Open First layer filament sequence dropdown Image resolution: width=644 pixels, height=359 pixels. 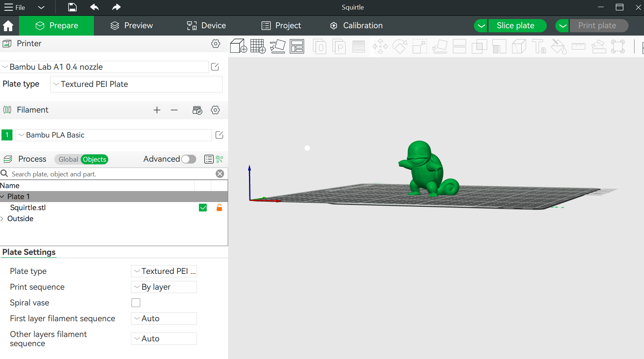(x=164, y=318)
